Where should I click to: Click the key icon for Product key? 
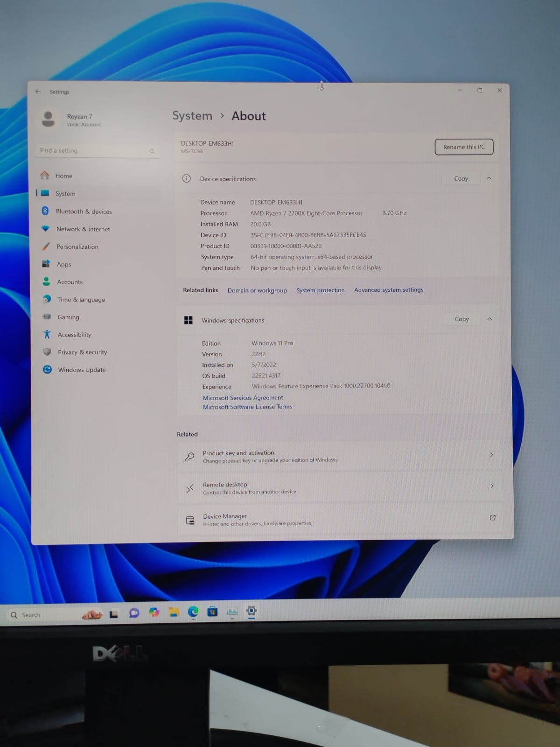190,457
